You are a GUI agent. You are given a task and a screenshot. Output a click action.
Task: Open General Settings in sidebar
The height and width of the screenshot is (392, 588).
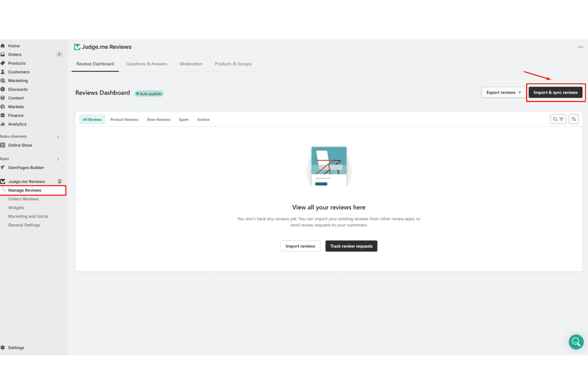(x=24, y=225)
